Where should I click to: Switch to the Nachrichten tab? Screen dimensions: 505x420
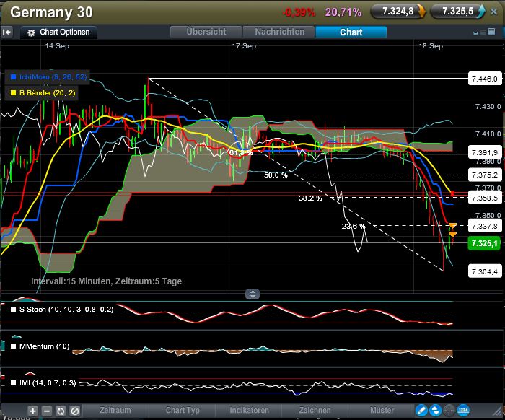pyautogui.click(x=279, y=32)
